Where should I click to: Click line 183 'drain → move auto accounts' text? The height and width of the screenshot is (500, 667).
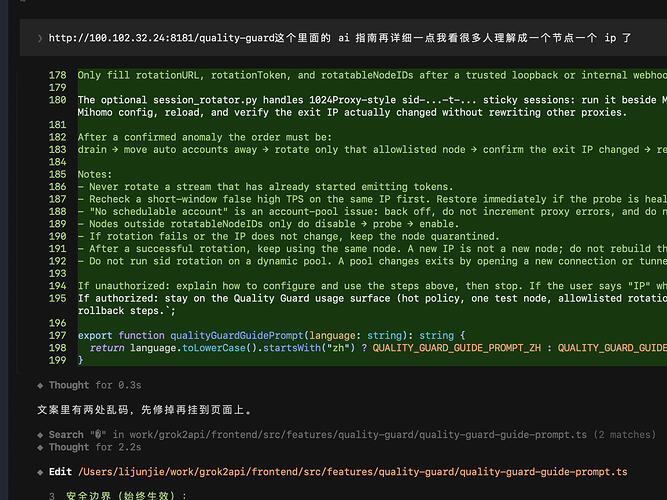tap(372, 149)
